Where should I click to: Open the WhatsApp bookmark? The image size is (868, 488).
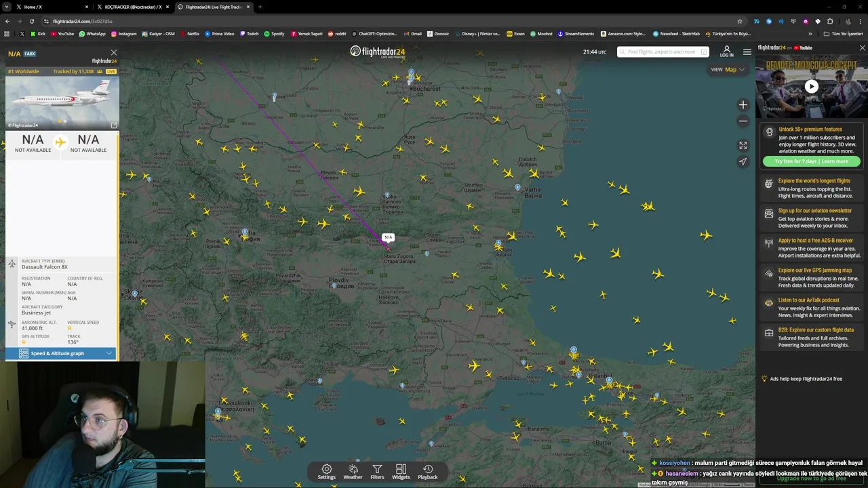click(92, 34)
